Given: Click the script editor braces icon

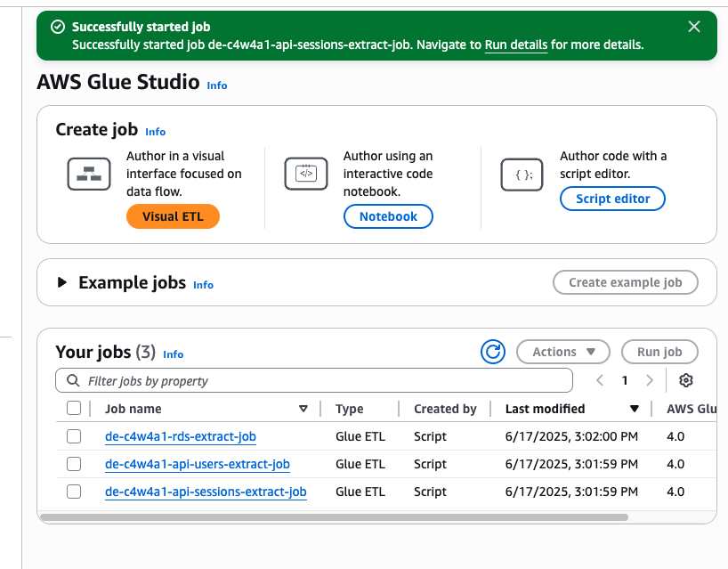Looking at the screenshot, I should click(x=522, y=173).
